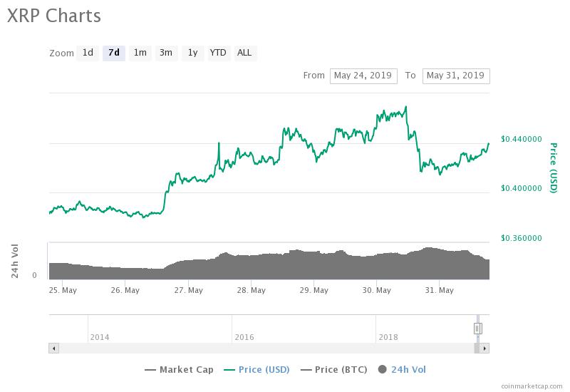Screen dimensions: 570x392
Task: Click the navigator scroll right arrow
Action: click(x=484, y=349)
